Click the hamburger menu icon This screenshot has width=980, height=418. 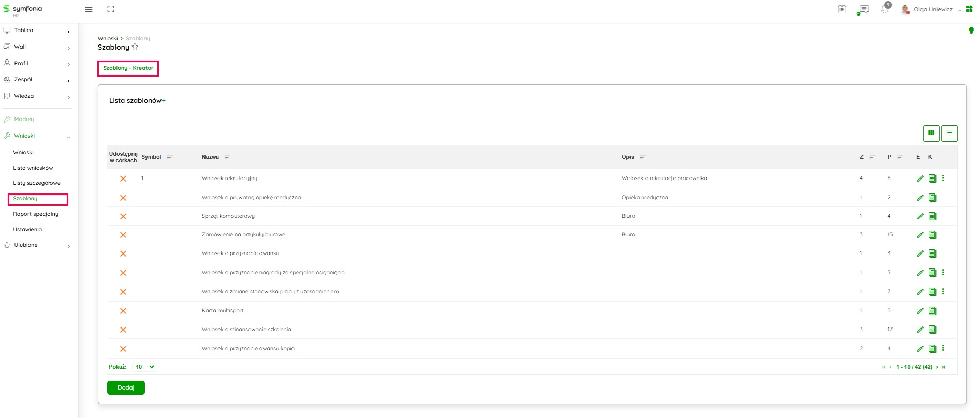click(x=89, y=9)
